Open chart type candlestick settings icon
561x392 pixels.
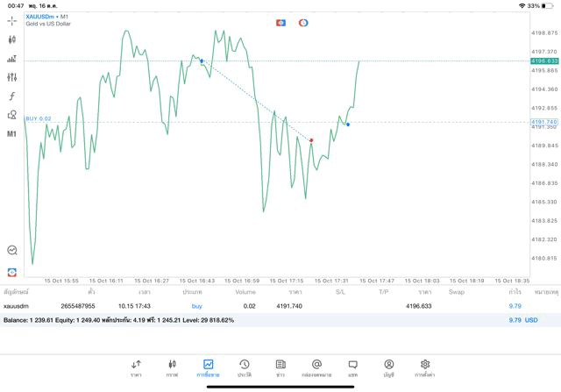12,39
